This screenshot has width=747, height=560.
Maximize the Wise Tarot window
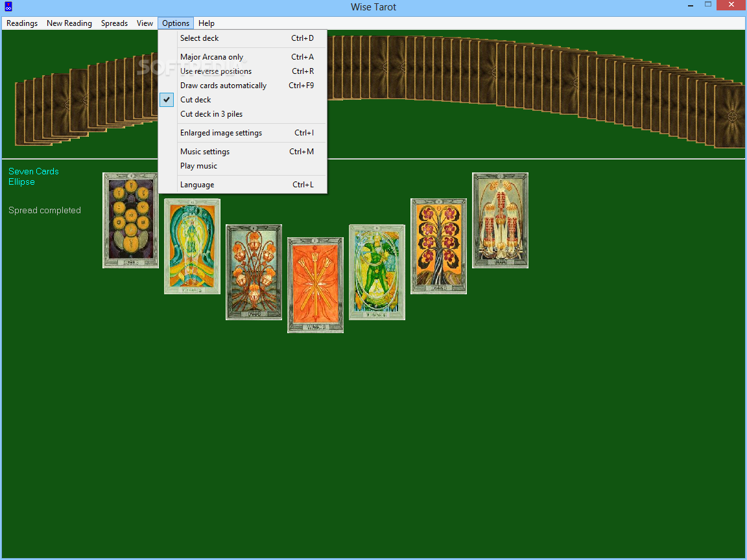(x=708, y=5)
